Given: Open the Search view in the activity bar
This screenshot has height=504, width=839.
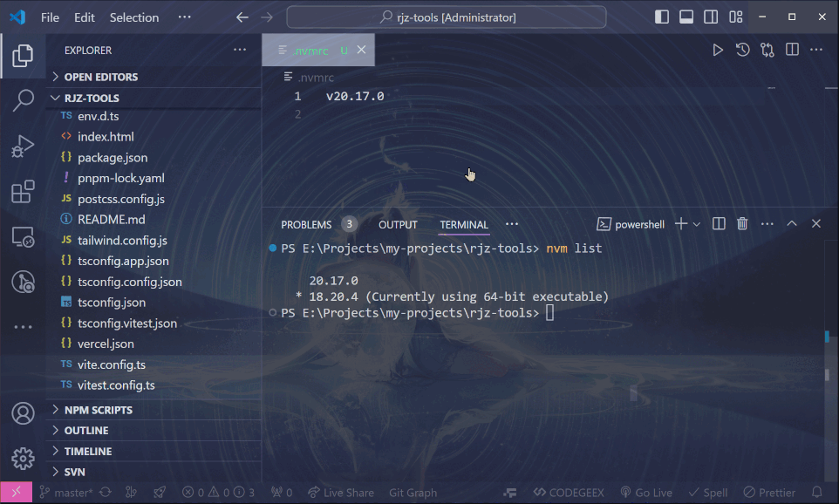Looking at the screenshot, I should 23,100.
